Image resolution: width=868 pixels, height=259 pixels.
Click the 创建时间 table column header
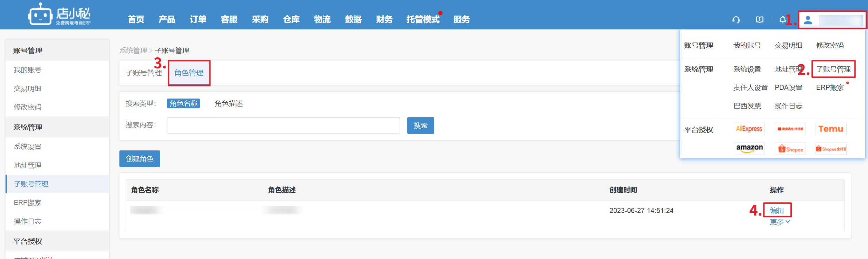tap(623, 190)
